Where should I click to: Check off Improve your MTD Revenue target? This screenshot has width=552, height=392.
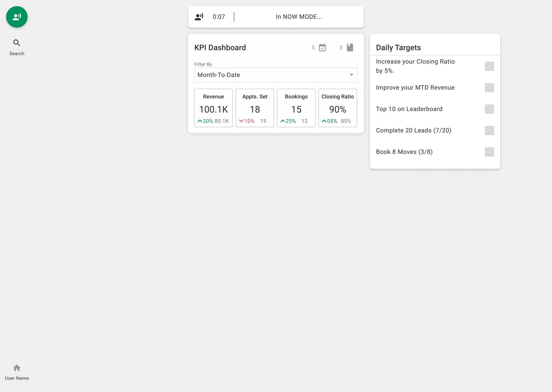489,88
